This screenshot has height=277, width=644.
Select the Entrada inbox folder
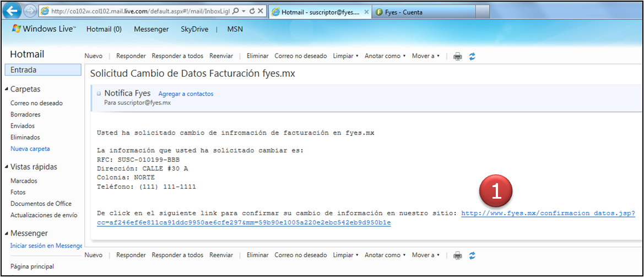coord(43,70)
